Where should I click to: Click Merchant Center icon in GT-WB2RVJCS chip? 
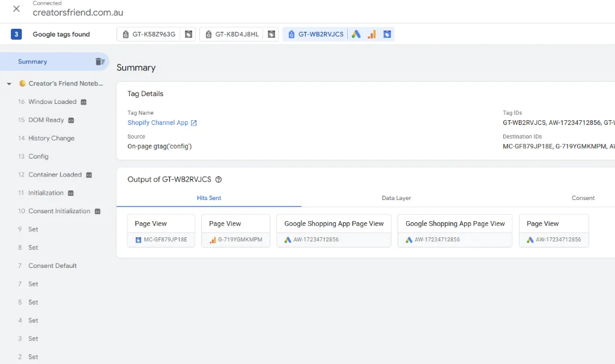pos(387,34)
